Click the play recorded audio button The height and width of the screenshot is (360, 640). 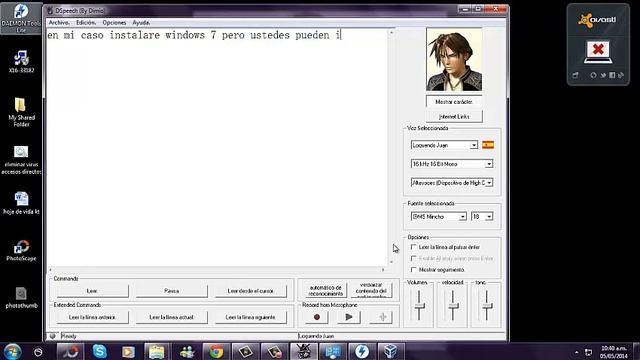[349, 317]
